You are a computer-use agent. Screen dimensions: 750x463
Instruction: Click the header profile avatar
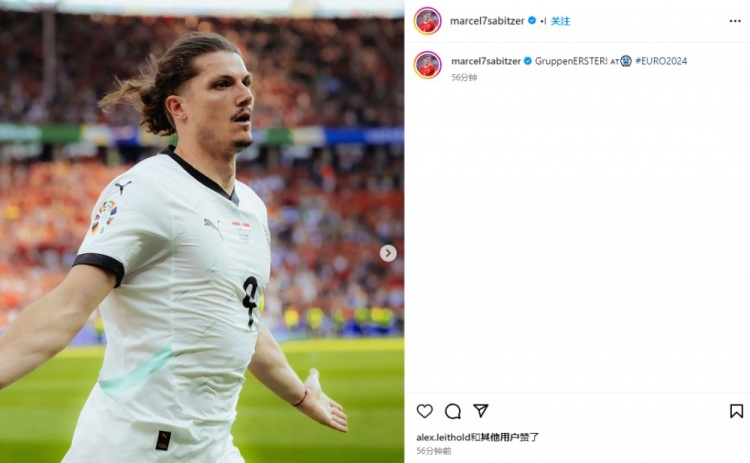pyautogui.click(x=428, y=21)
